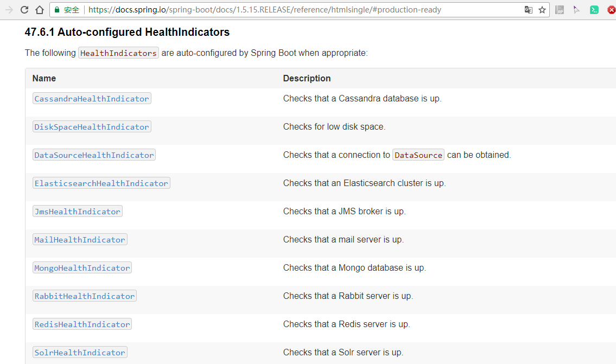Open the Google Translate page icon
Viewport: 616px width, 364px height.
coord(528,9)
